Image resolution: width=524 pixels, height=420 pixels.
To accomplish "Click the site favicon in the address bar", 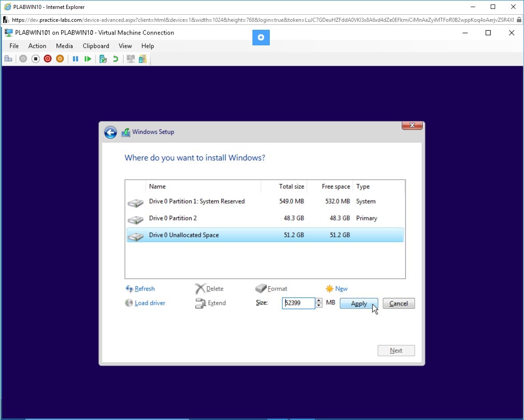I will [6, 20].
